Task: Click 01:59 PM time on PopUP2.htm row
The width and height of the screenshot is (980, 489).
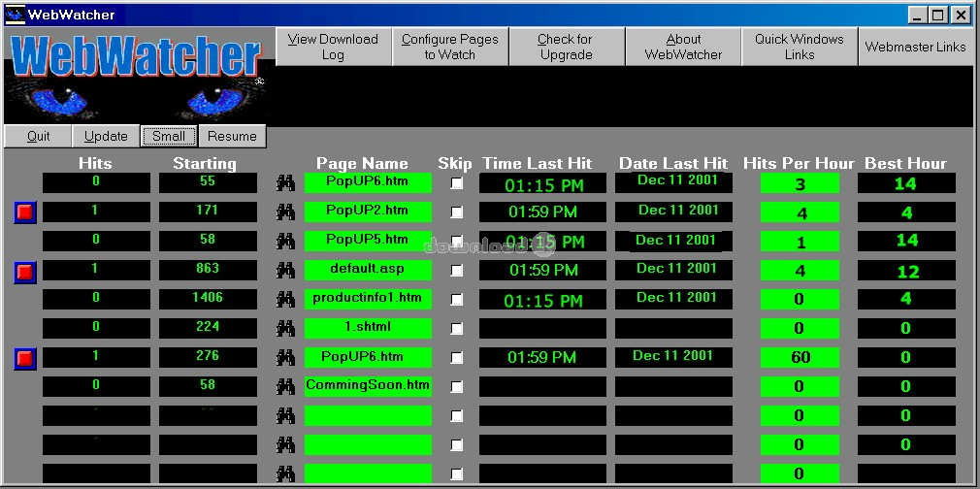Action: (542, 212)
